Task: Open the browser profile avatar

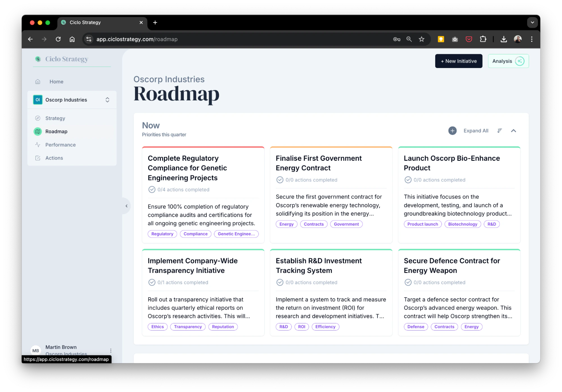Action: click(518, 39)
